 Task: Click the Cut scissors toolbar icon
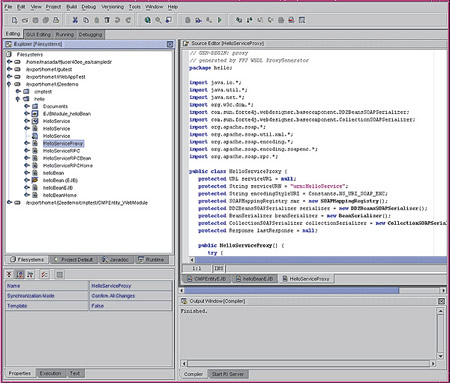tap(75, 20)
